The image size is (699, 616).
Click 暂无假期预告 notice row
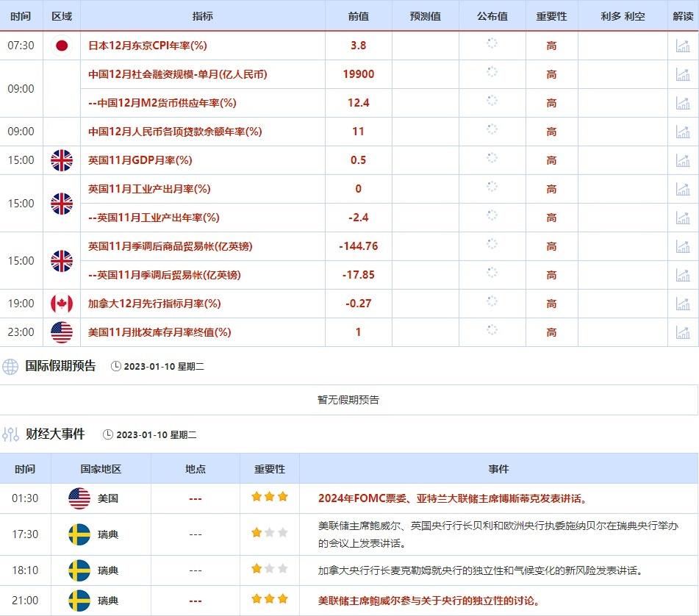[348, 400]
